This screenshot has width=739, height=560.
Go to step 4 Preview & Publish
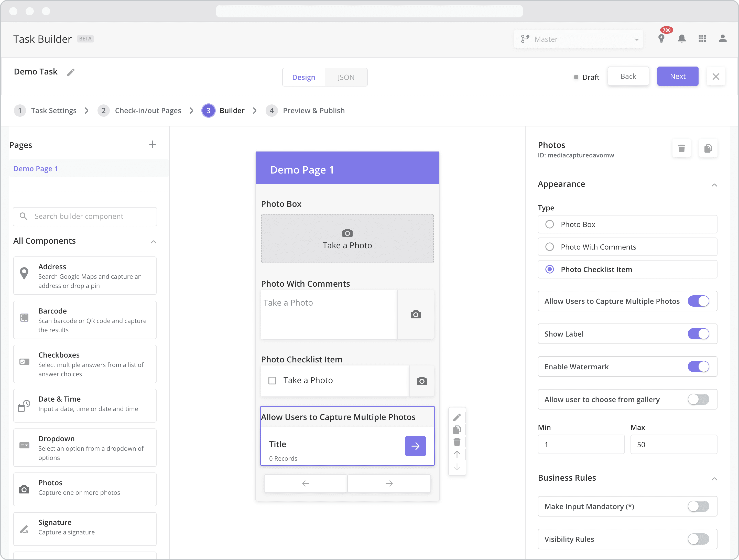click(x=305, y=111)
